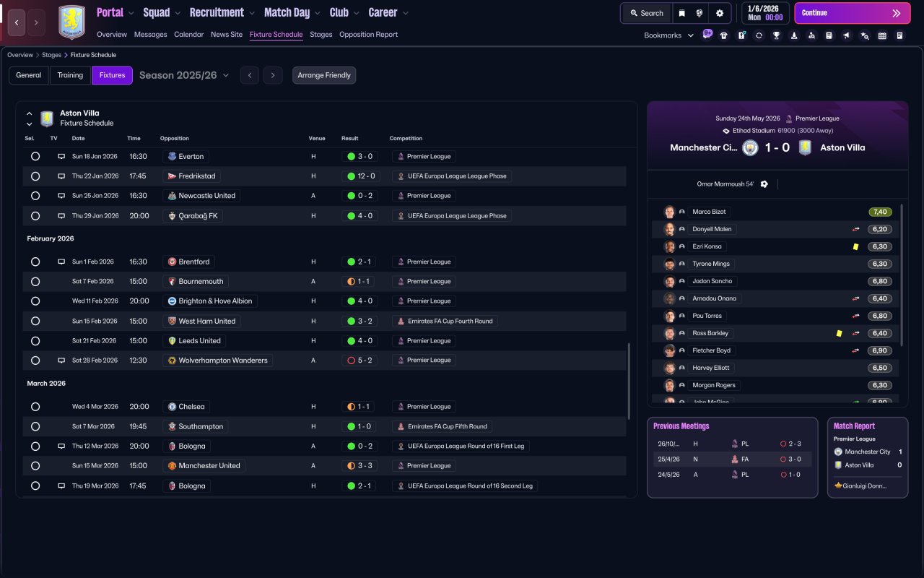Expand the Club menu chevron

click(x=356, y=13)
